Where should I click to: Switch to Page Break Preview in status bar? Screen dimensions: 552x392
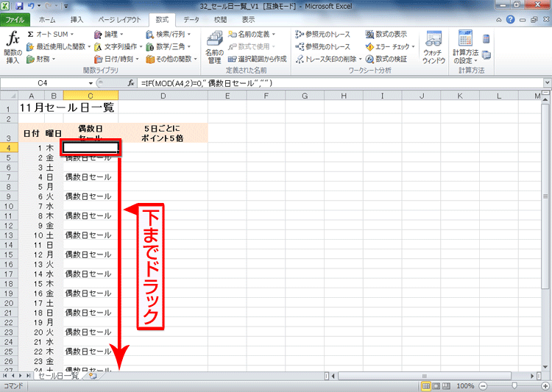(x=446, y=386)
